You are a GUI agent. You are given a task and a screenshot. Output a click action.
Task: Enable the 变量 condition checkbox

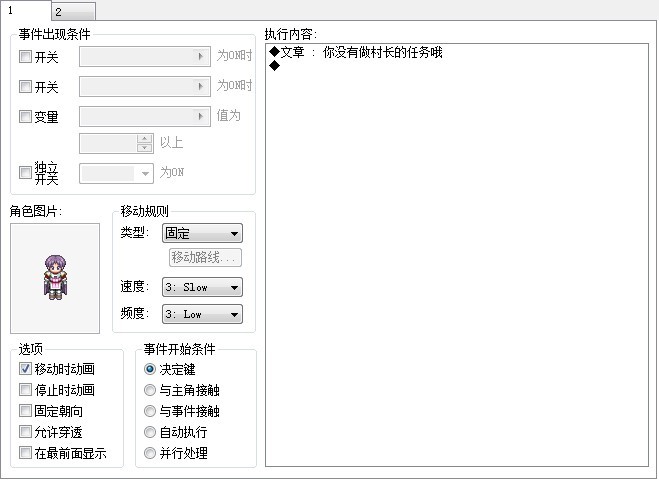coord(25,116)
